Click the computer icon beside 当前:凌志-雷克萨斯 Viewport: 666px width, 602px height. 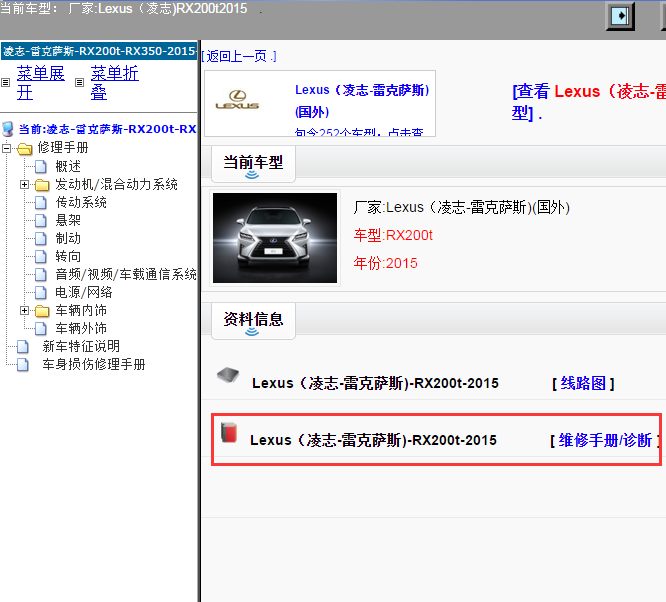pyautogui.click(x=8, y=129)
